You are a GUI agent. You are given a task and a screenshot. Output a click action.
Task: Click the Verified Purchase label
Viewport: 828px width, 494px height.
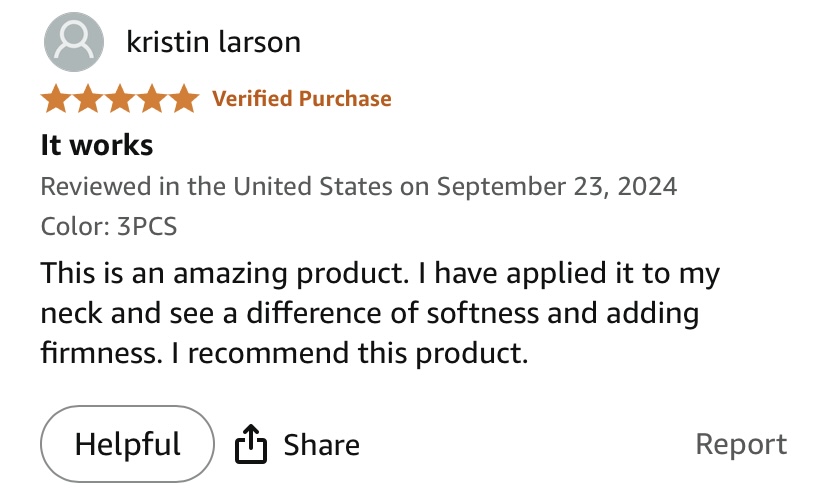(302, 99)
